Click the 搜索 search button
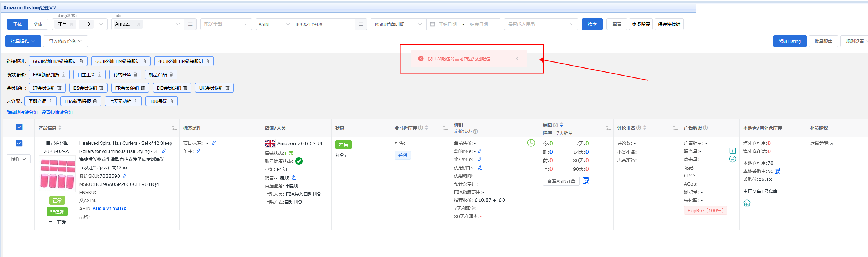Screen dimensions: 868x257 coord(592,24)
